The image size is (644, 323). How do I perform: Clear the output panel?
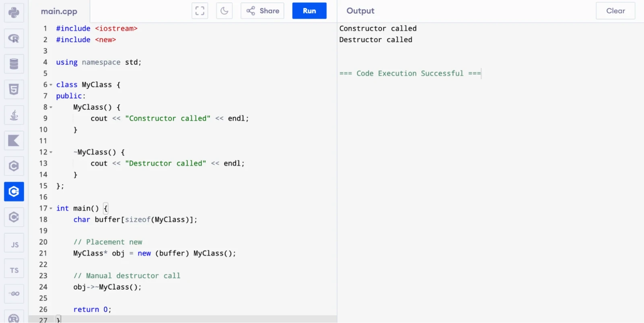point(615,11)
